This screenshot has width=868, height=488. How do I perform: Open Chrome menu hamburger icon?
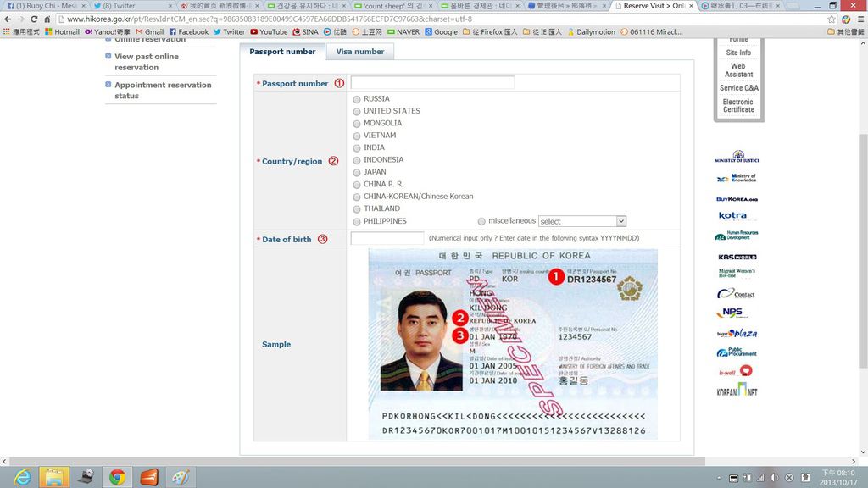click(860, 19)
